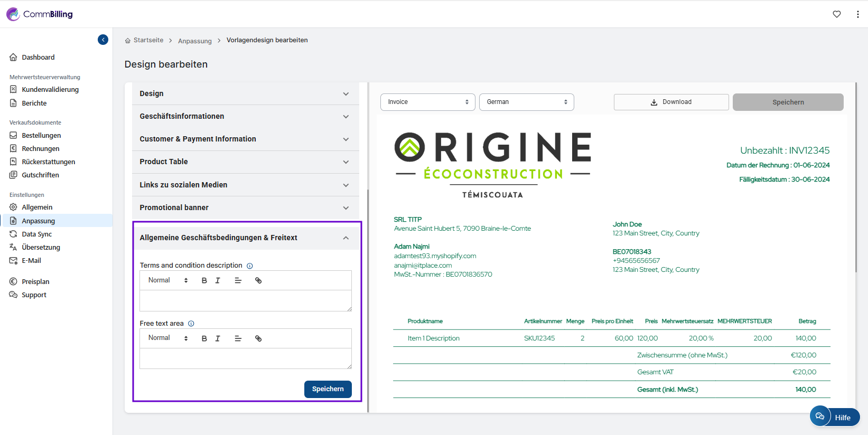Open the German language dropdown
Screen dimensions: 868x435
click(526, 102)
